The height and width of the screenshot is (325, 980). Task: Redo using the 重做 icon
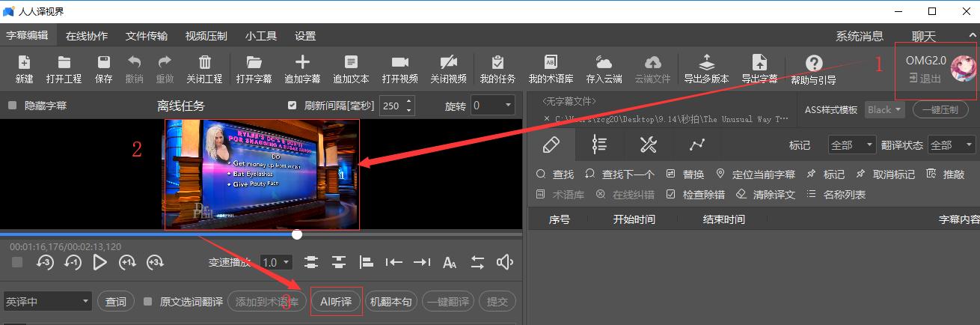pos(165,69)
